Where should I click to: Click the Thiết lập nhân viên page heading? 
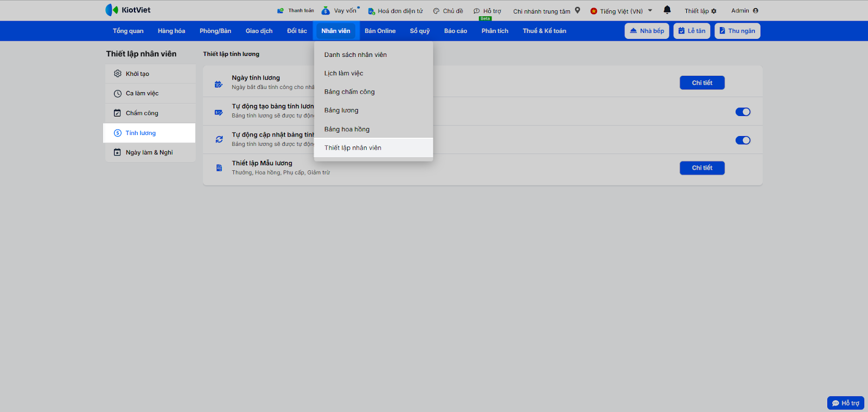(x=141, y=54)
